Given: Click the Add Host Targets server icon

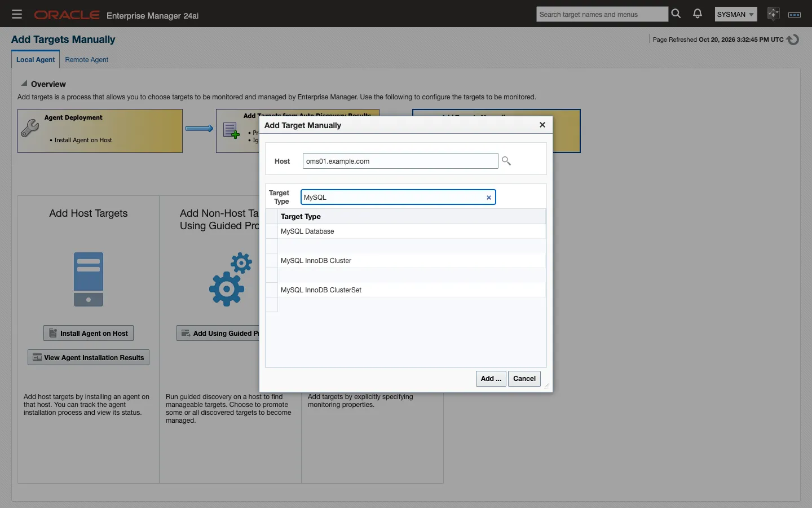Looking at the screenshot, I should pos(89,279).
